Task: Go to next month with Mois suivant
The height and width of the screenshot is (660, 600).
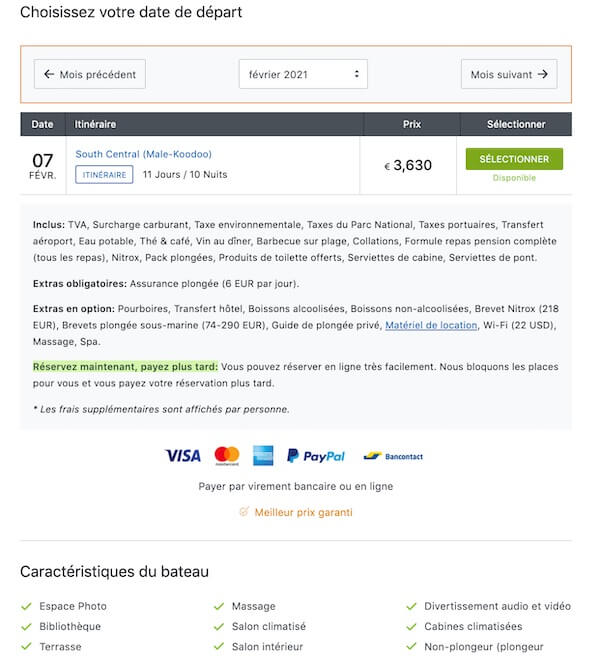Action: 509,74
